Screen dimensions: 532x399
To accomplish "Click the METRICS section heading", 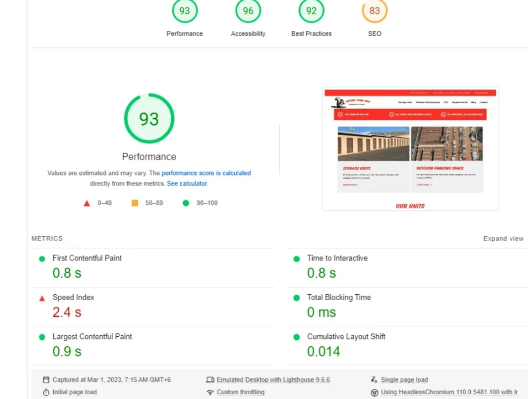I will point(47,238).
